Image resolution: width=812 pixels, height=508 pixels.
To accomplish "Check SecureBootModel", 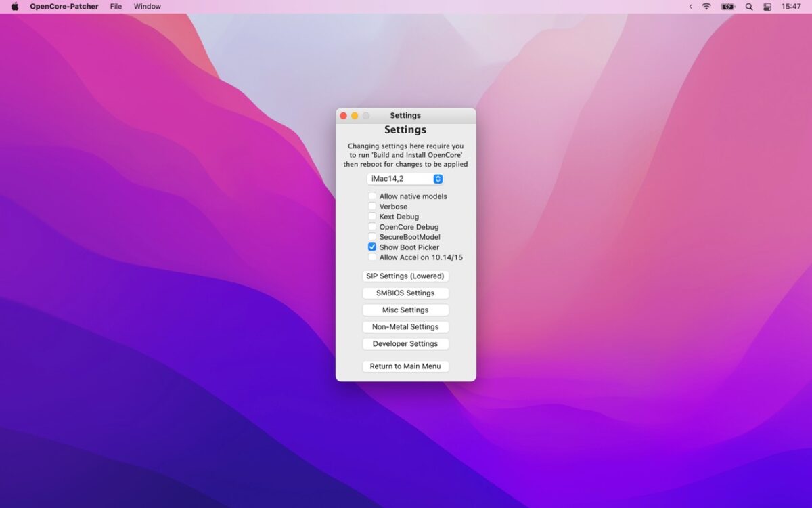I will (372, 237).
